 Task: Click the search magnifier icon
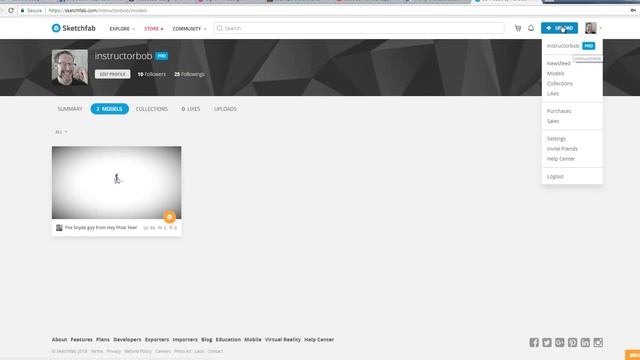tap(220, 28)
